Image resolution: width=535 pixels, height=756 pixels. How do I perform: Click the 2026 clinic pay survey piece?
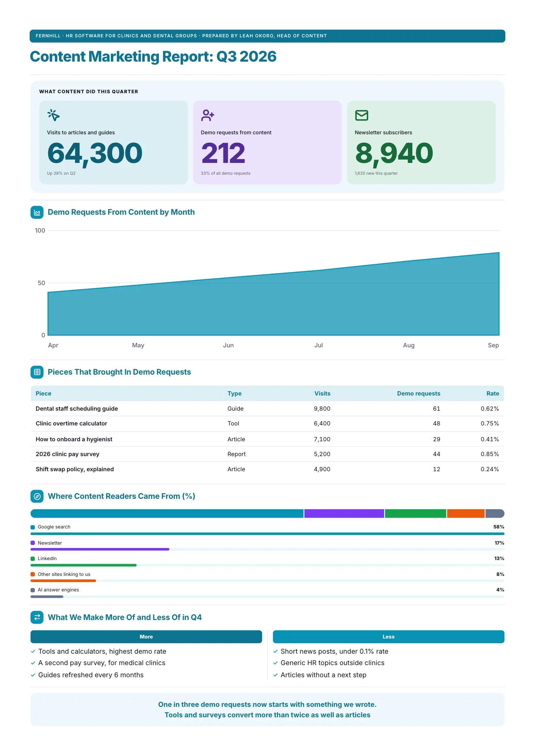pos(67,454)
